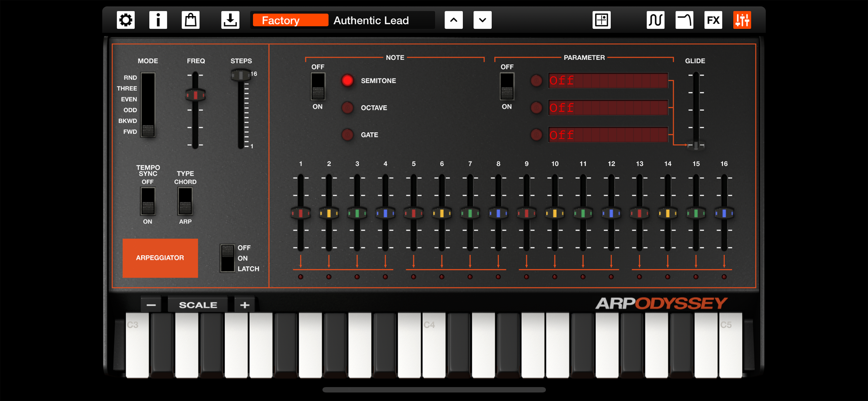Flip the arpeggiator OFF/ON/LATCH switch
This screenshot has height=401, width=868.
point(227,258)
